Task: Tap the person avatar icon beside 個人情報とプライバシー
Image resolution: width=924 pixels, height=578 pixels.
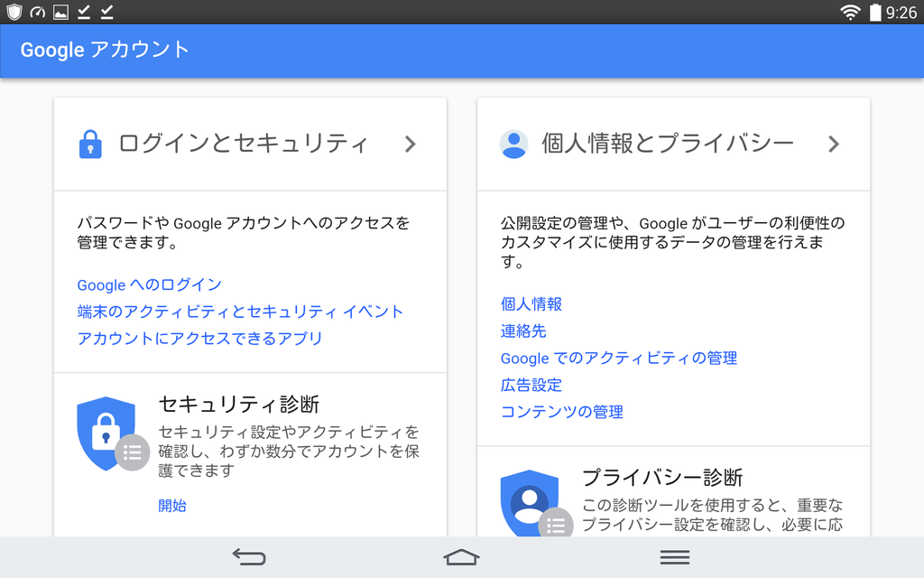Action: click(x=513, y=144)
